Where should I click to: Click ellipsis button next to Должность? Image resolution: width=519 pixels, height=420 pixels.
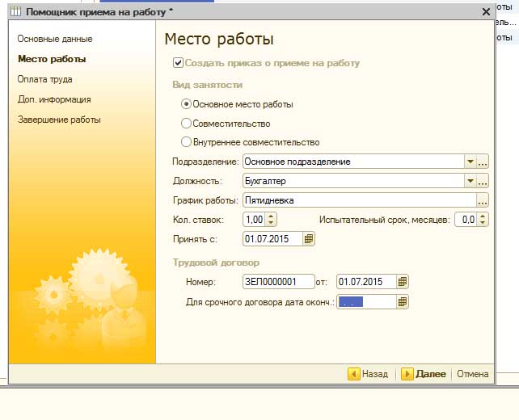483,181
